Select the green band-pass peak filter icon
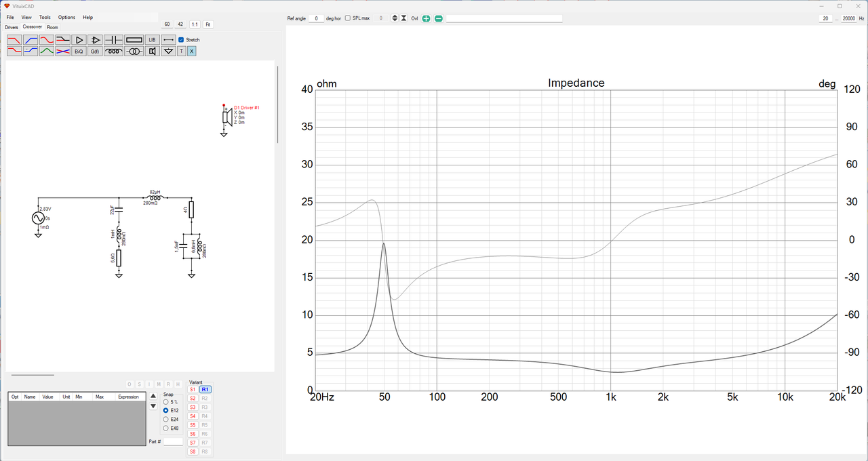The image size is (868, 461). click(46, 51)
